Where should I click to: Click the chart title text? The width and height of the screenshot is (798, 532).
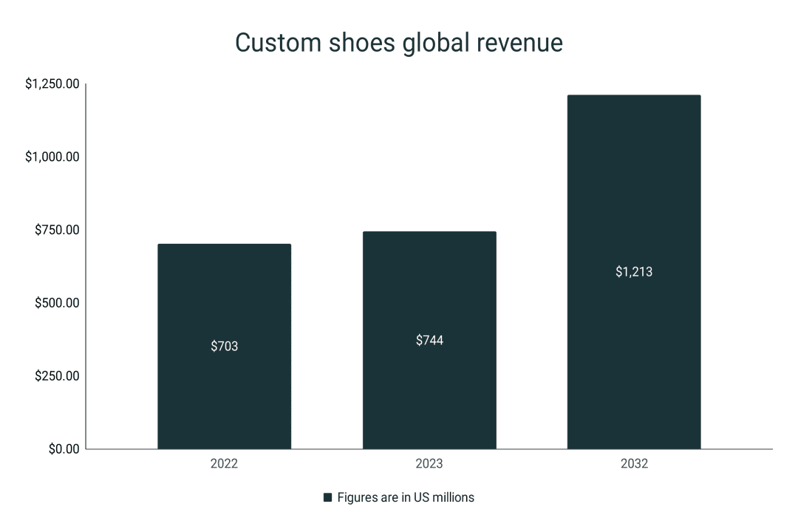pyautogui.click(x=399, y=44)
